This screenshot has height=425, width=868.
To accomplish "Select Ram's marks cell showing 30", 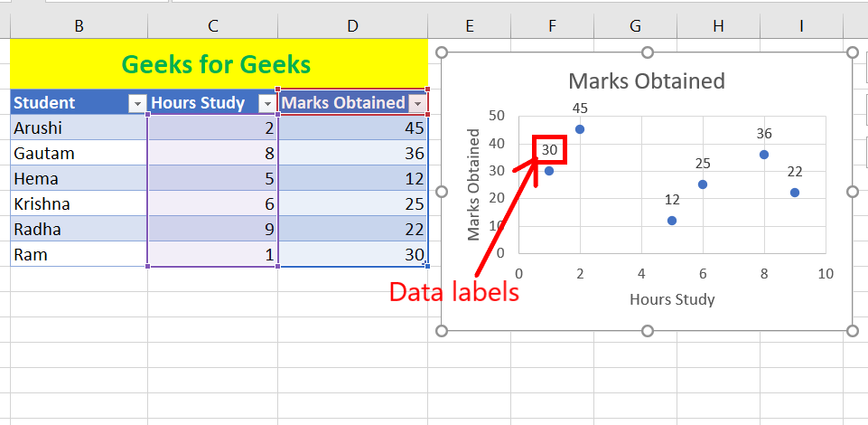I will click(x=353, y=254).
